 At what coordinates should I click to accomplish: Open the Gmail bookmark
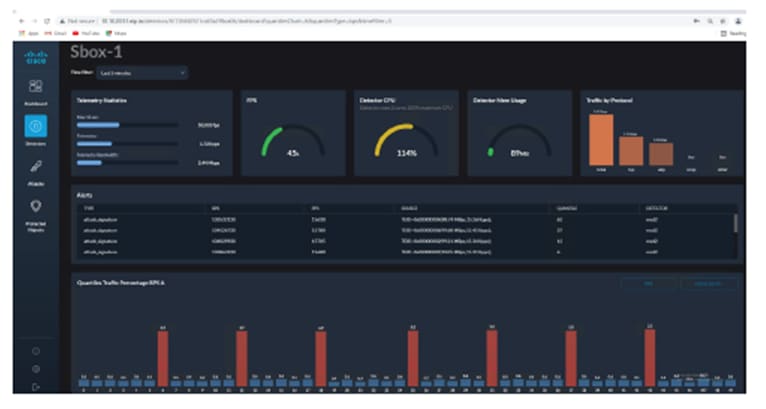[56, 33]
